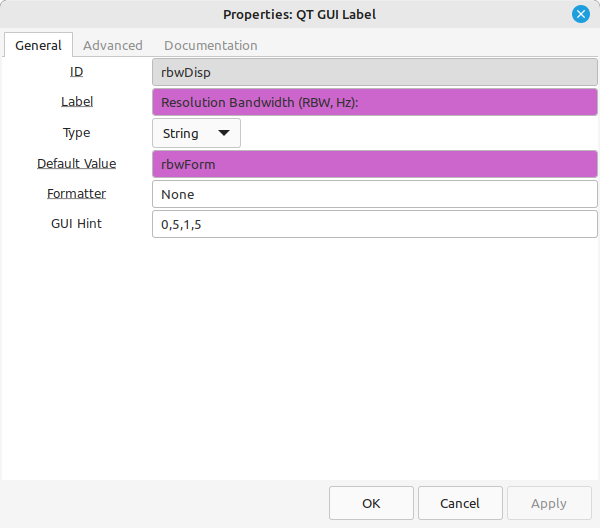Click the dropdown arrow next to String

click(223, 133)
